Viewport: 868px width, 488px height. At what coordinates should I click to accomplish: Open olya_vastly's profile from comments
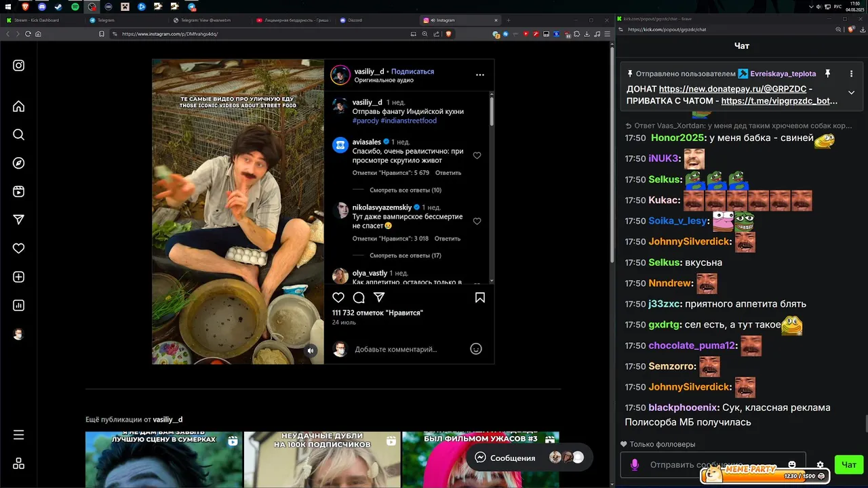pyautogui.click(x=370, y=273)
